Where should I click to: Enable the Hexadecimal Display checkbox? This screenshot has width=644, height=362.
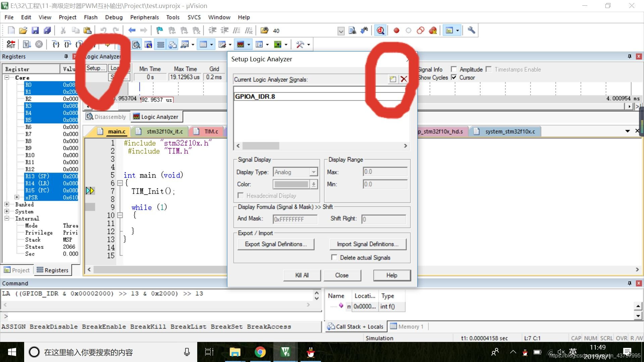[241, 195]
